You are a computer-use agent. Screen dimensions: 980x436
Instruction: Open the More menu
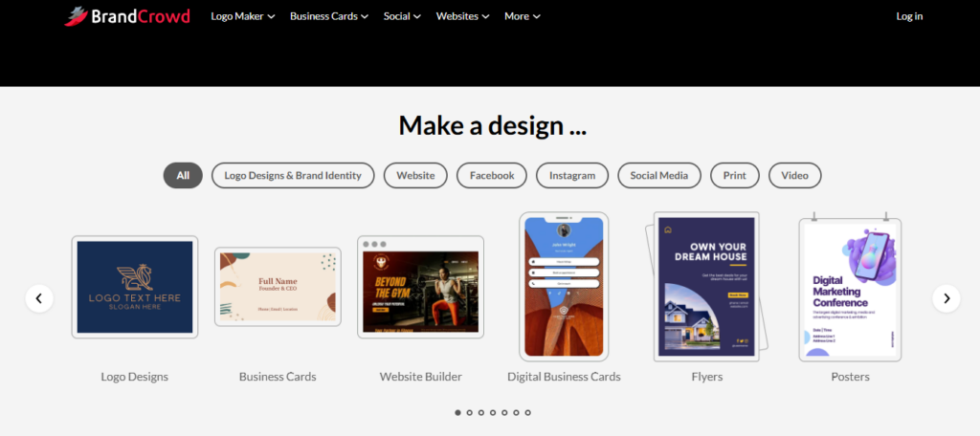[x=522, y=16]
